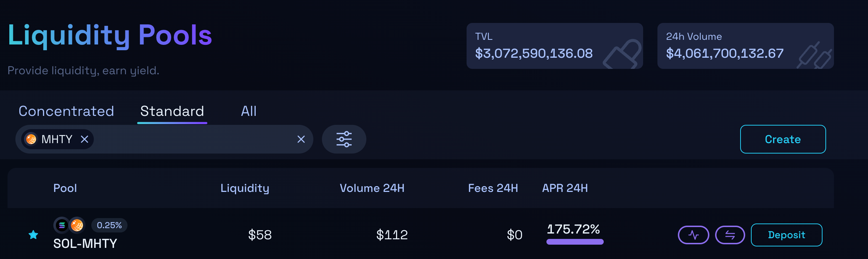The width and height of the screenshot is (868, 259).
Task: Select the Standard pools tab
Action: [x=172, y=111]
